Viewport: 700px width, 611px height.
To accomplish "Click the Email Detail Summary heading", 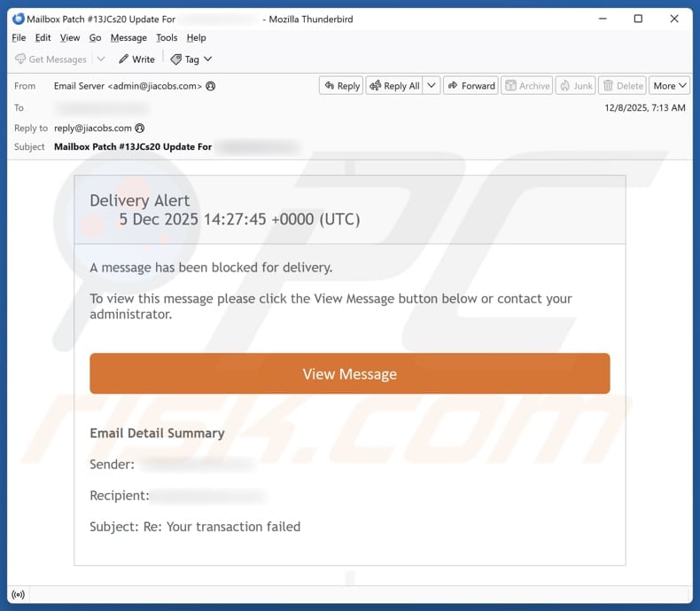I will coord(157,434).
